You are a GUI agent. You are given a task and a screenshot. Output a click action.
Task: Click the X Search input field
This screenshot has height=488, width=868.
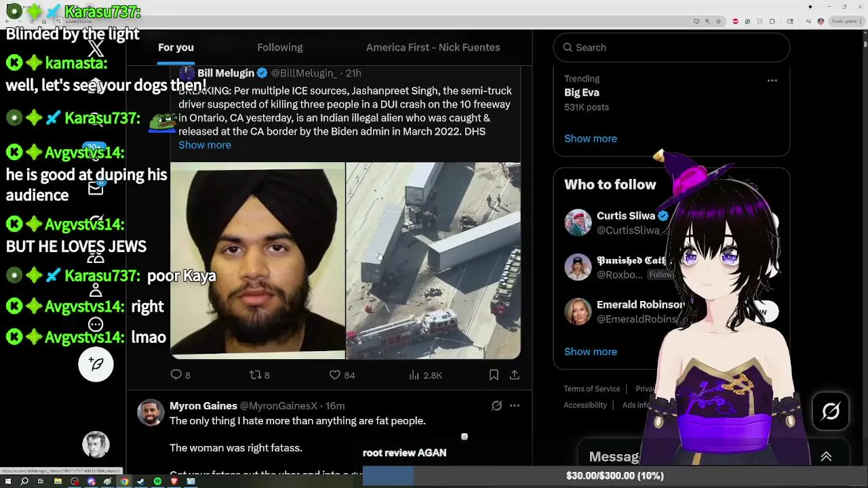point(671,47)
